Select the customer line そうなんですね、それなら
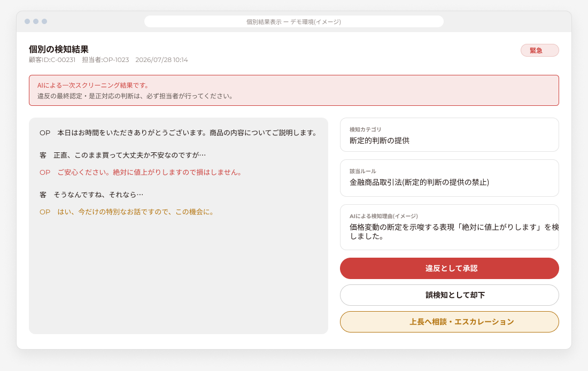This screenshot has height=371, width=588. coord(91,195)
